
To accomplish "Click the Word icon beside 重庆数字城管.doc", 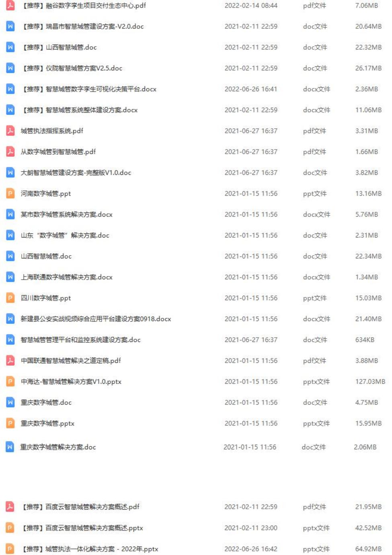I will pos(10,402).
